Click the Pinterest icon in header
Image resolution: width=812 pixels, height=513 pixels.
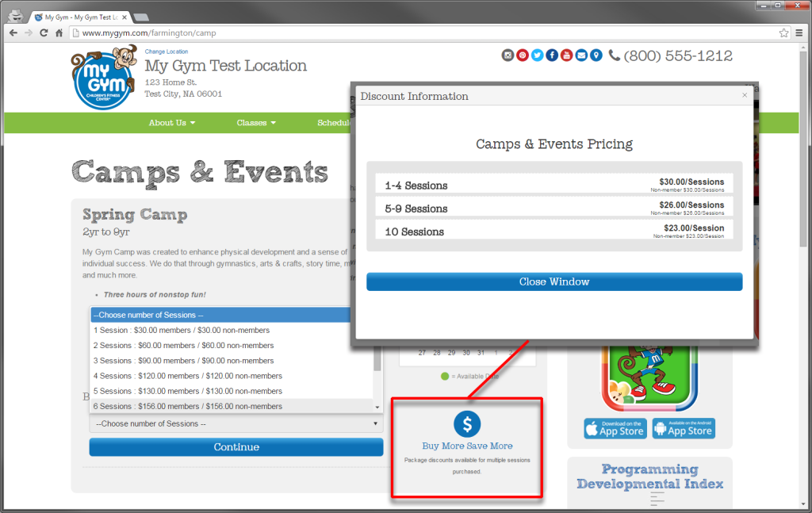click(523, 55)
